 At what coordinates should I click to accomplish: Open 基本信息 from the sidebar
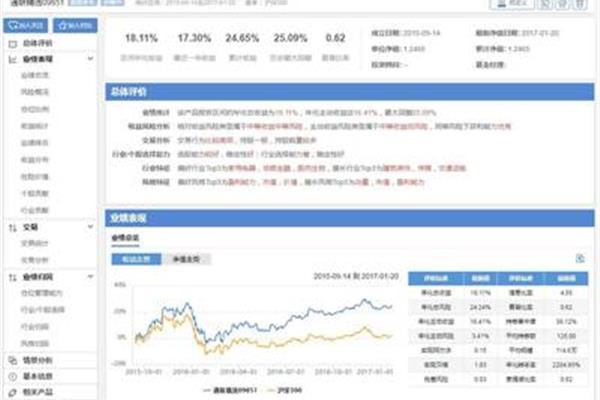pos(38,376)
